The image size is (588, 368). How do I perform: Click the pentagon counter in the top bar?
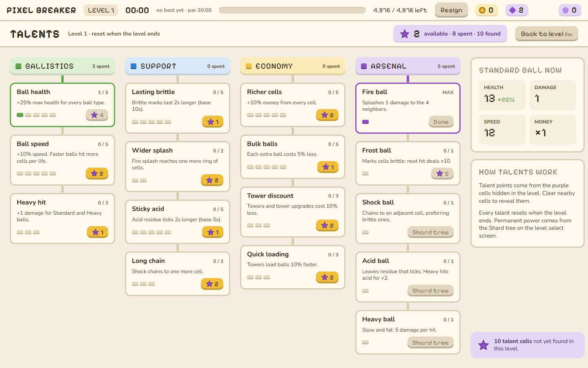coord(570,10)
